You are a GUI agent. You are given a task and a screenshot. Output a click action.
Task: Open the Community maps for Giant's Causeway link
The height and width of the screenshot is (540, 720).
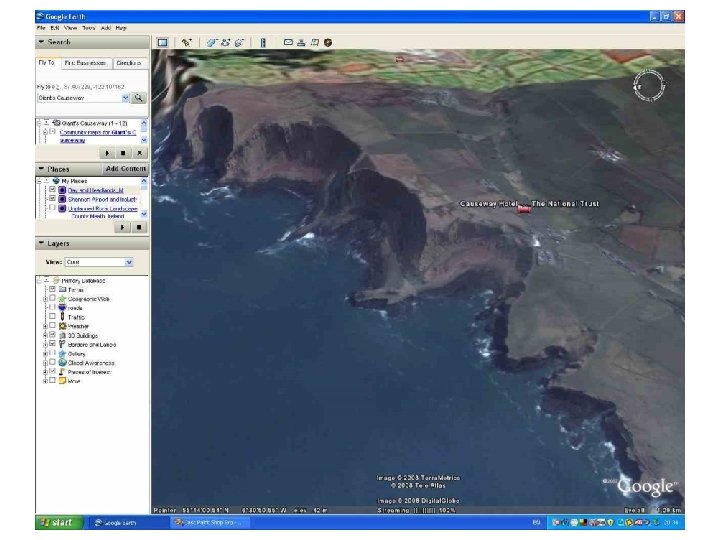coord(97,136)
